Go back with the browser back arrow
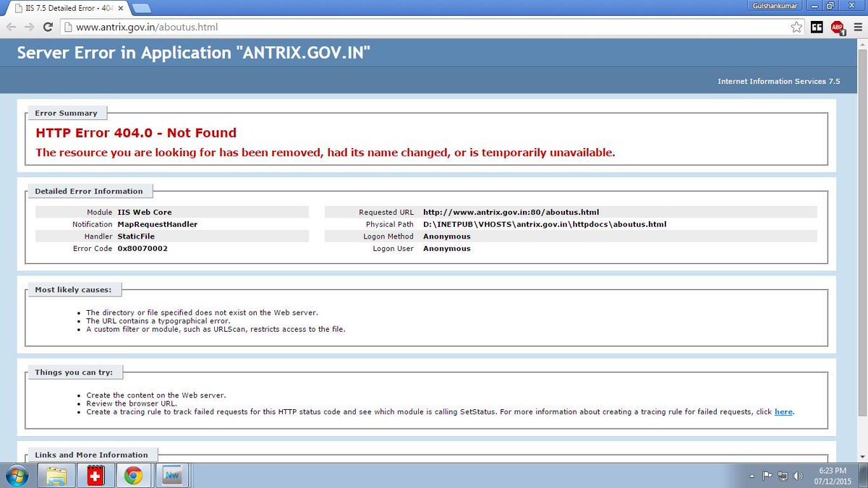Image resolution: width=868 pixels, height=488 pixels. click(x=12, y=27)
